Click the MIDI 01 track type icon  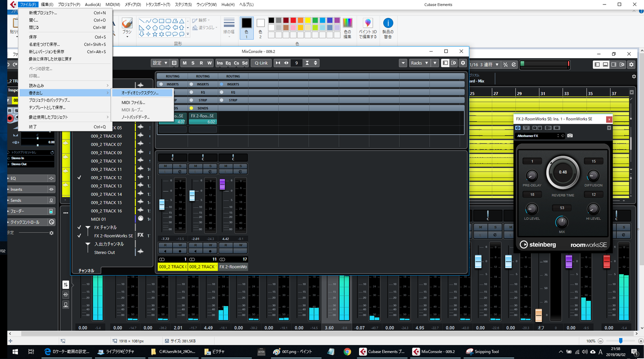[x=141, y=218]
